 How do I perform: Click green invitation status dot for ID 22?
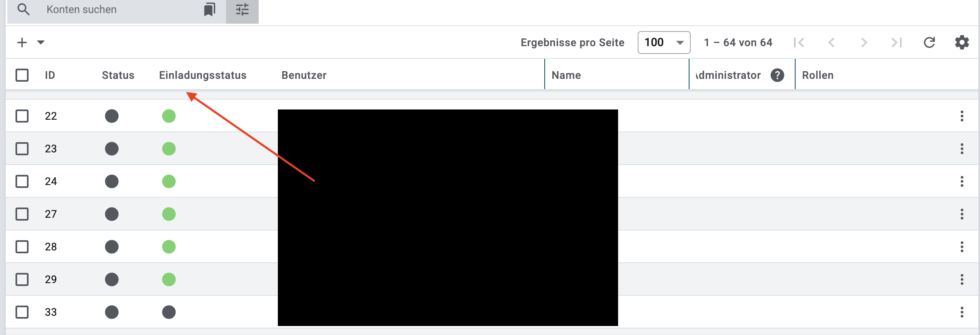tap(169, 116)
